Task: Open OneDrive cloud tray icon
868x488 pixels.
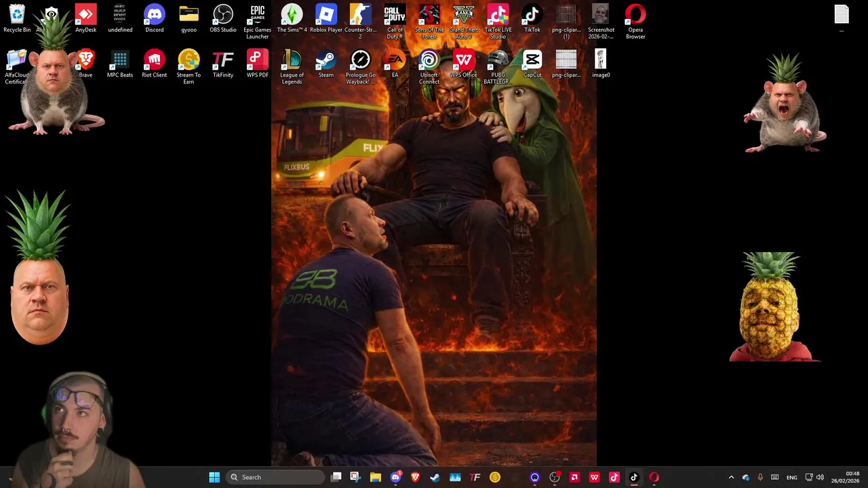Action: click(746, 477)
